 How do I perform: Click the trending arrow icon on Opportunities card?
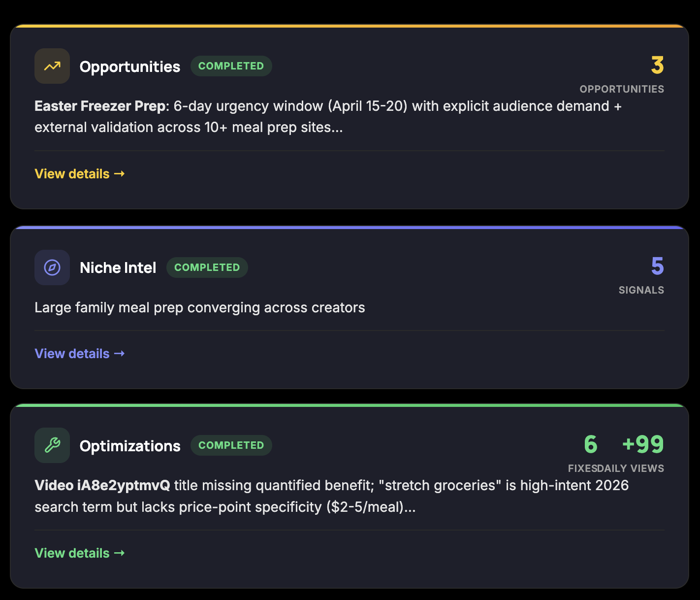[x=52, y=66]
